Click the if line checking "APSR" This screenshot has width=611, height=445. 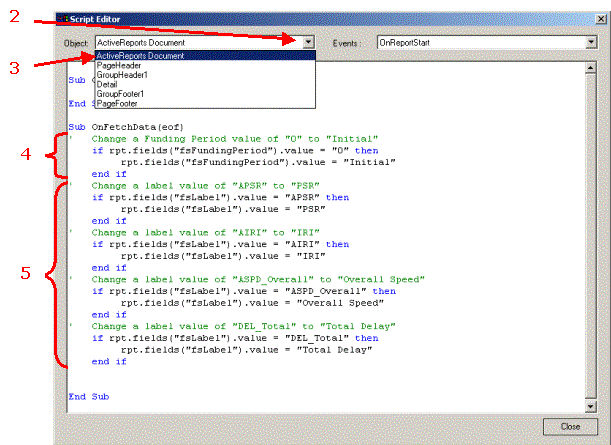[x=221, y=197]
